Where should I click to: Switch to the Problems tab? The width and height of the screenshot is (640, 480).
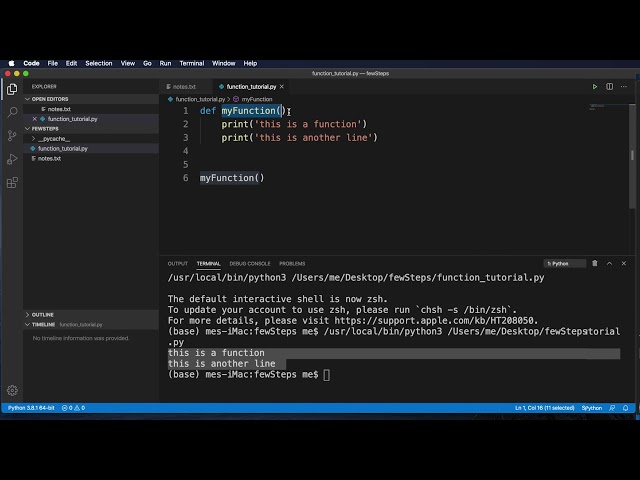(x=292, y=264)
